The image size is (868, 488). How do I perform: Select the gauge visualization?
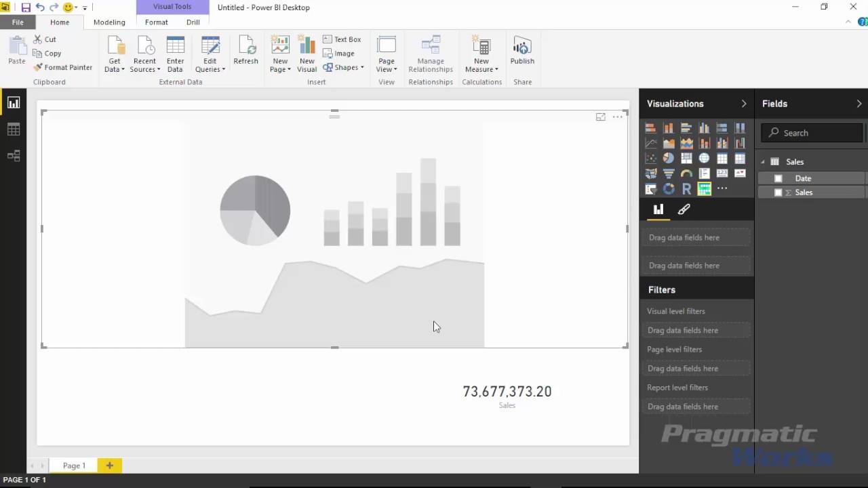coord(686,174)
